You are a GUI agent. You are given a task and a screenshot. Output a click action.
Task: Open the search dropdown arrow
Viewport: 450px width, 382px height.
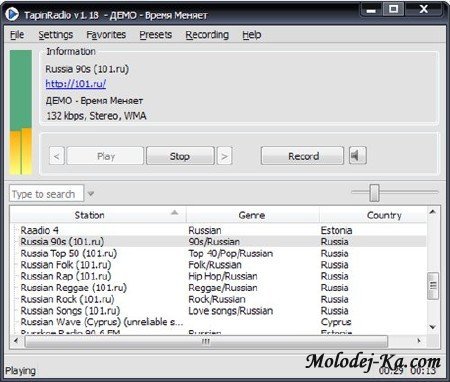coord(91,194)
